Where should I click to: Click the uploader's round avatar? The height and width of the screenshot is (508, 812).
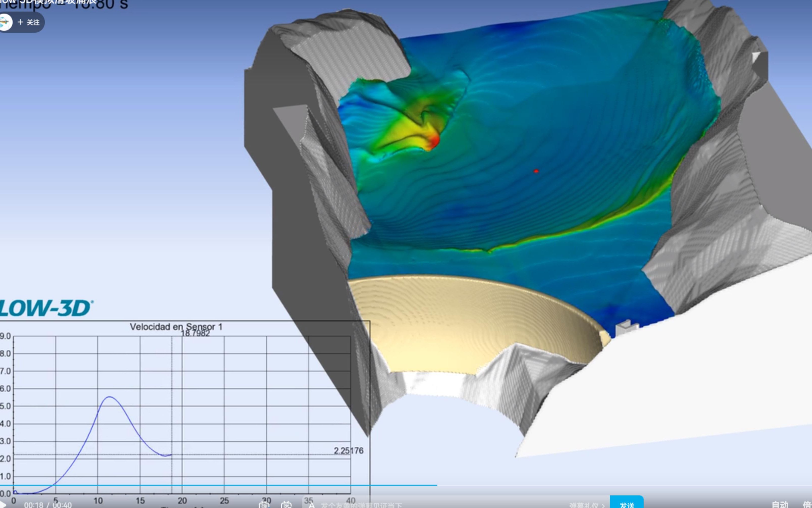coord(5,22)
